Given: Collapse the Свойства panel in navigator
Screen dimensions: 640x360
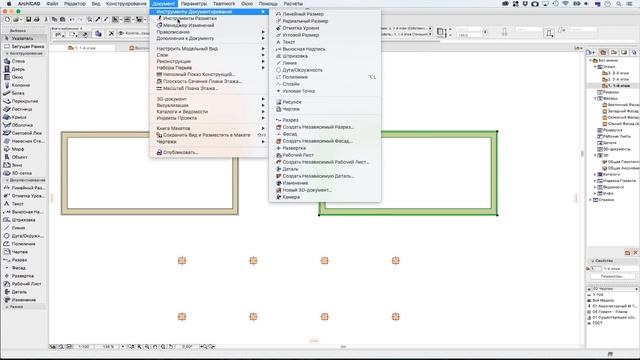Looking at the screenshot, I should (x=593, y=260).
